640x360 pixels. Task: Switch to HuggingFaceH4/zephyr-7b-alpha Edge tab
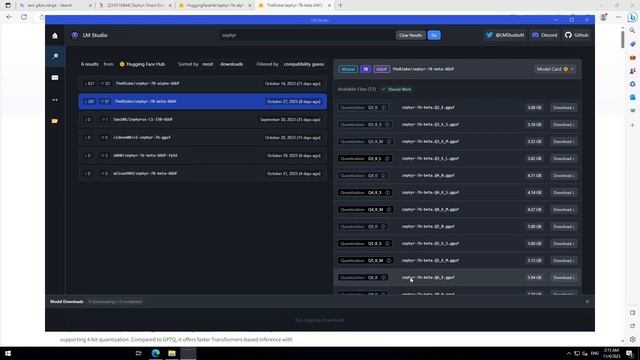[x=215, y=5]
